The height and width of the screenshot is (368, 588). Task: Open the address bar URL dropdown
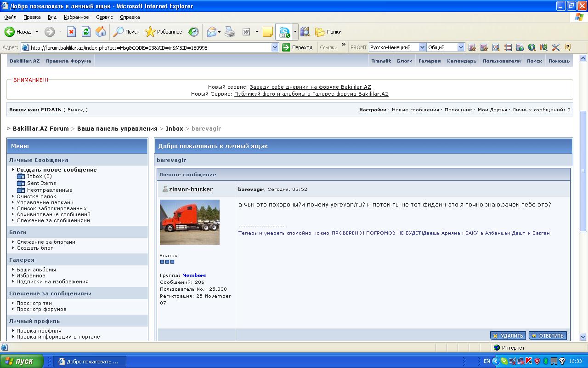coord(275,47)
